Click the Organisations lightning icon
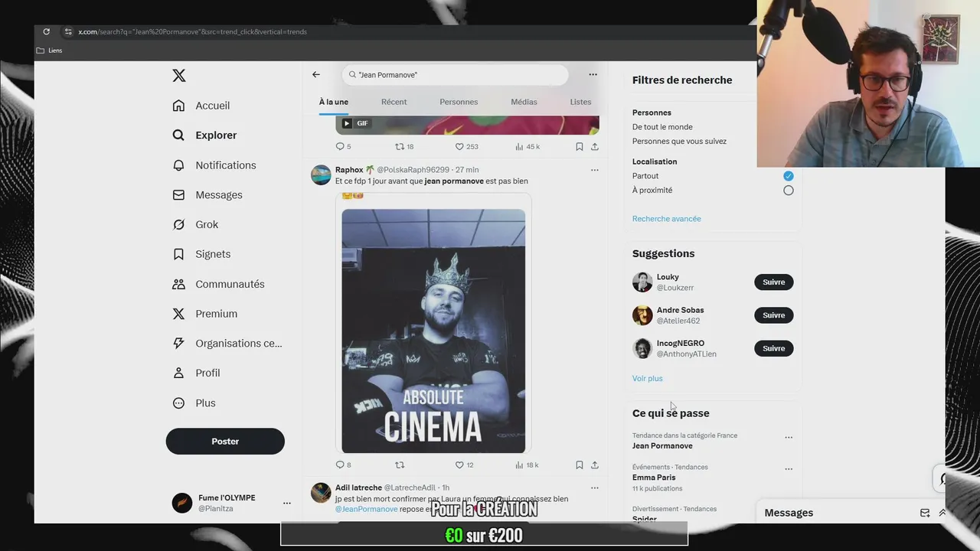Screen dimensions: 980x551 click(x=178, y=343)
